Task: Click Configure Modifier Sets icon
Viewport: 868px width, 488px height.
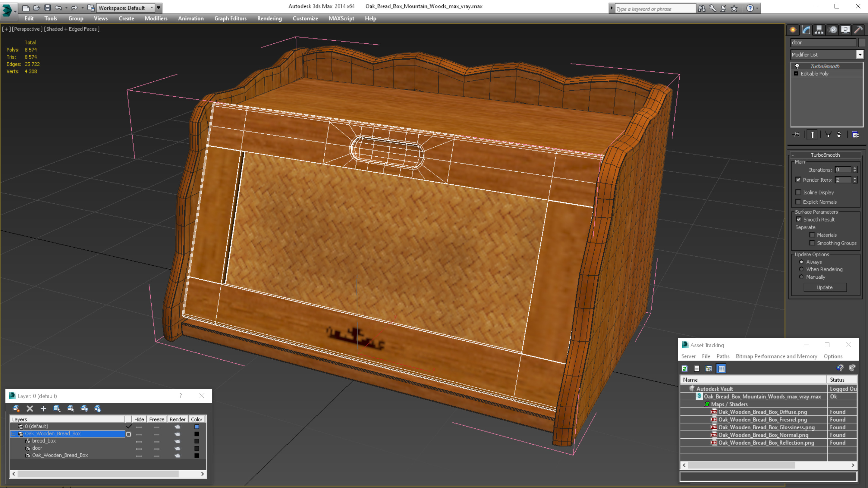Action: coord(855,134)
